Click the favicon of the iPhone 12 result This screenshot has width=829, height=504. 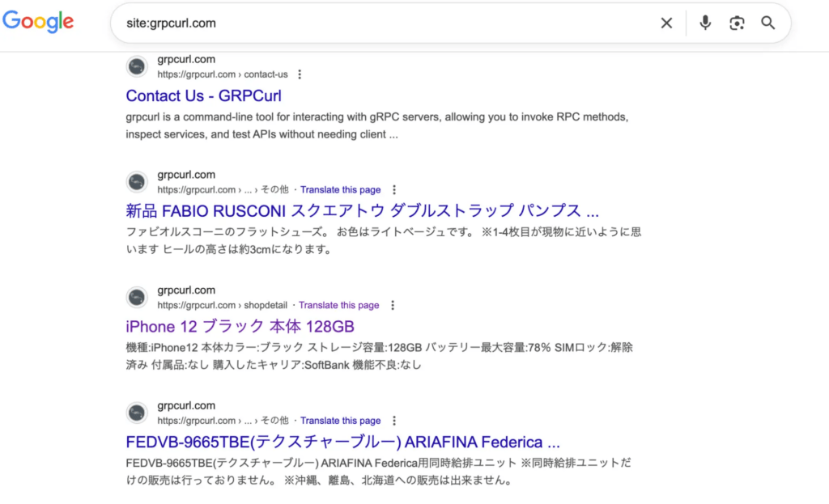[x=137, y=298]
